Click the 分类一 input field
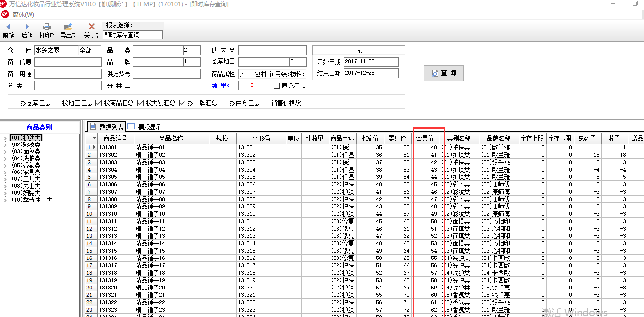The height and width of the screenshot is (317, 644). click(68, 86)
